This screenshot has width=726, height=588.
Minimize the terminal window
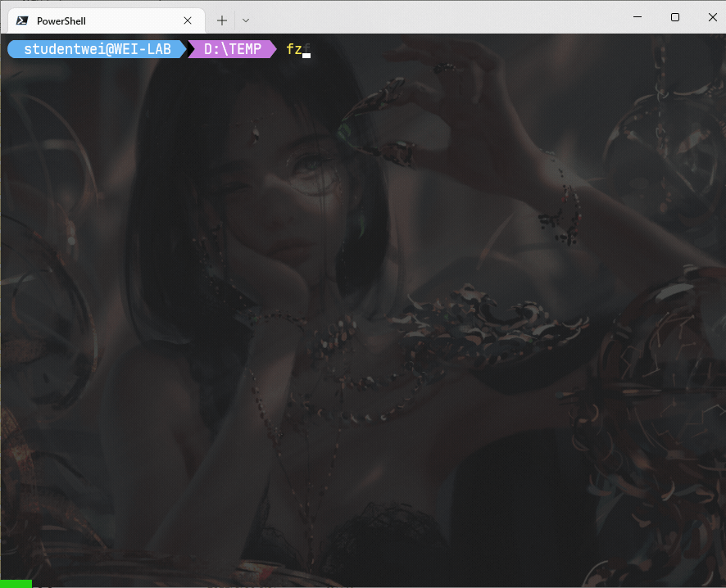coord(638,17)
